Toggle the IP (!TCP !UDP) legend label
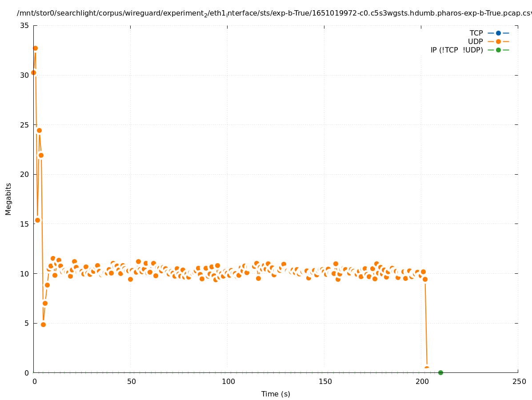Image resolution: width=532 pixels, height=400 pixels. [x=456, y=50]
